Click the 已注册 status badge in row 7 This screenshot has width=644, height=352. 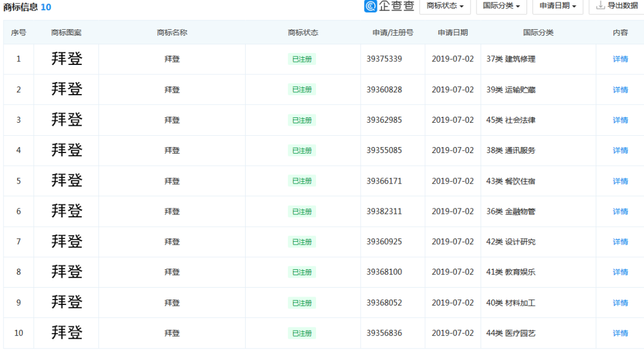pyautogui.click(x=302, y=242)
